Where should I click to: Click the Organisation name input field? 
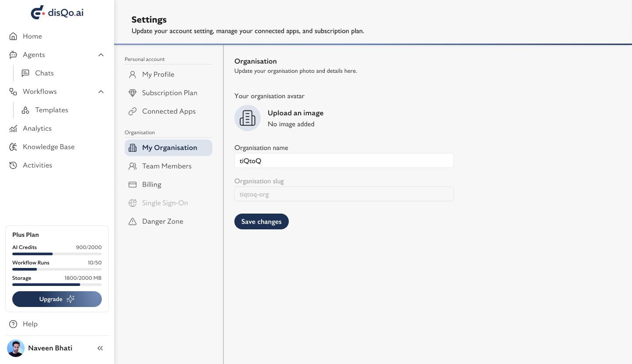(x=344, y=161)
